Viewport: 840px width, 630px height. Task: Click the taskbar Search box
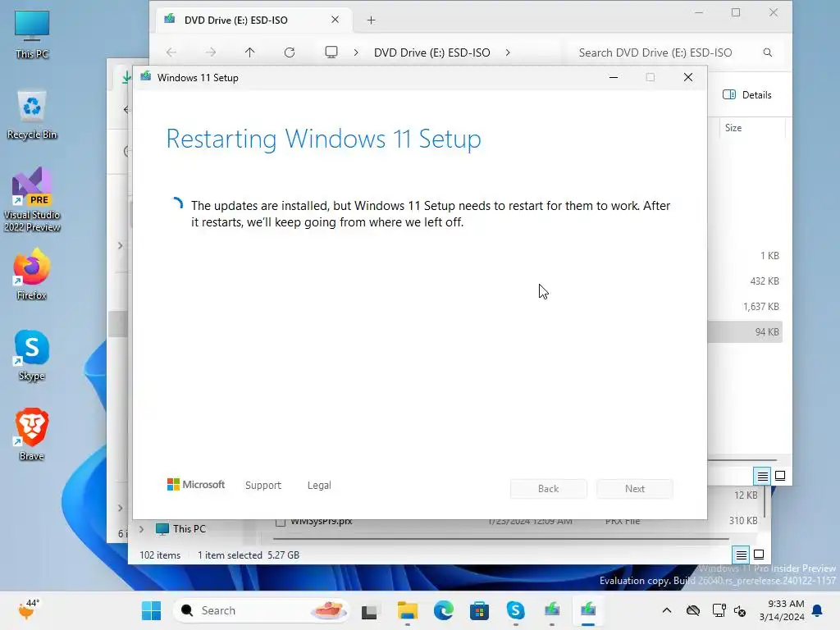pyautogui.click(x=262, y=610)
